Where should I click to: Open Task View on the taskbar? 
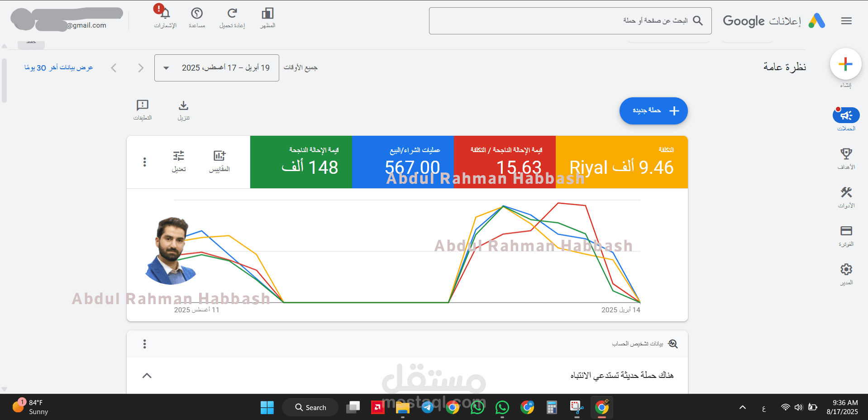click(353, 407)
